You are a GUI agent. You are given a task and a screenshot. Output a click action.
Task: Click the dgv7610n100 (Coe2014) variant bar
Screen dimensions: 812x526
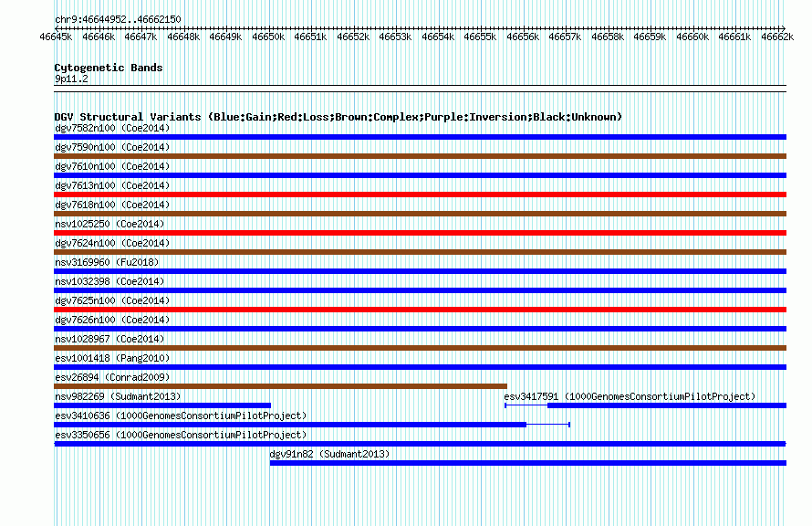(x=420, y=175)
